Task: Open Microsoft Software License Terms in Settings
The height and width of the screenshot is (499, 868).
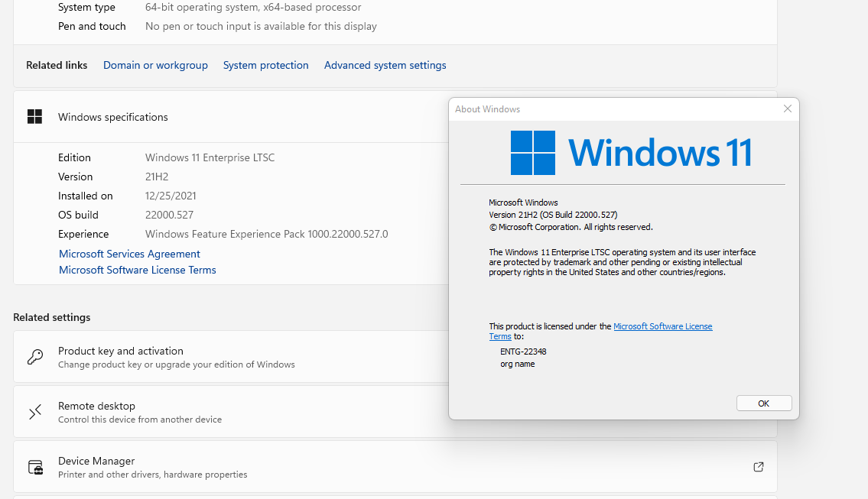Action: coord(138,270)
